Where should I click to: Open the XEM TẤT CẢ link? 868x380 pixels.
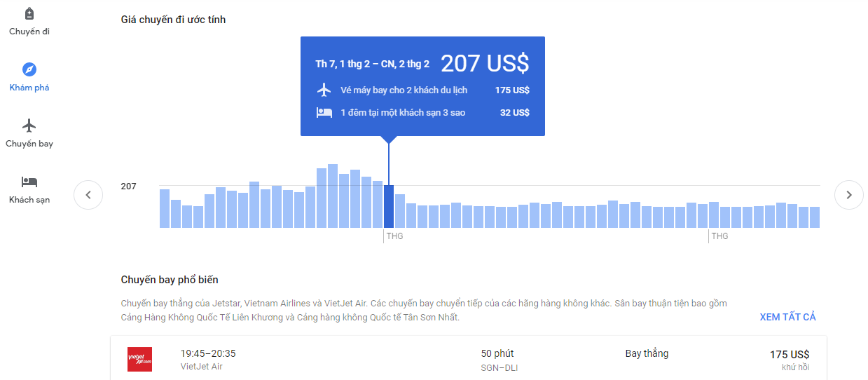(x=787, y=317)
